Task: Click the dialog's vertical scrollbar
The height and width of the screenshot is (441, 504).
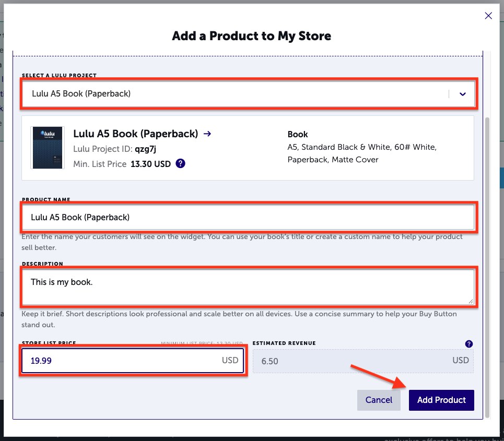Action: pos(487,267)
